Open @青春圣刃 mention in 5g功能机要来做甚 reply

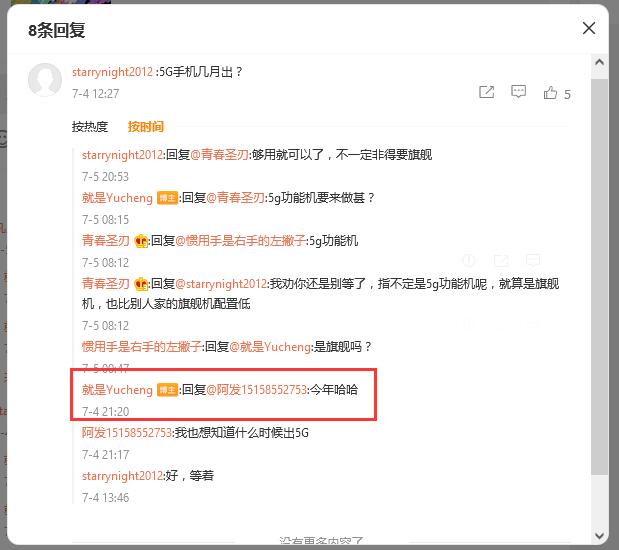pos(235,198)
